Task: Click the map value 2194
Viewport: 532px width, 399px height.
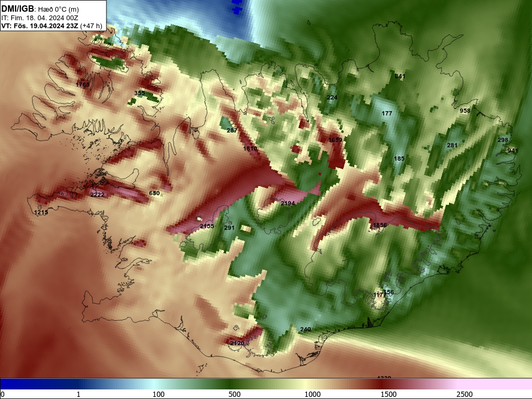Action: pos(288,203)
